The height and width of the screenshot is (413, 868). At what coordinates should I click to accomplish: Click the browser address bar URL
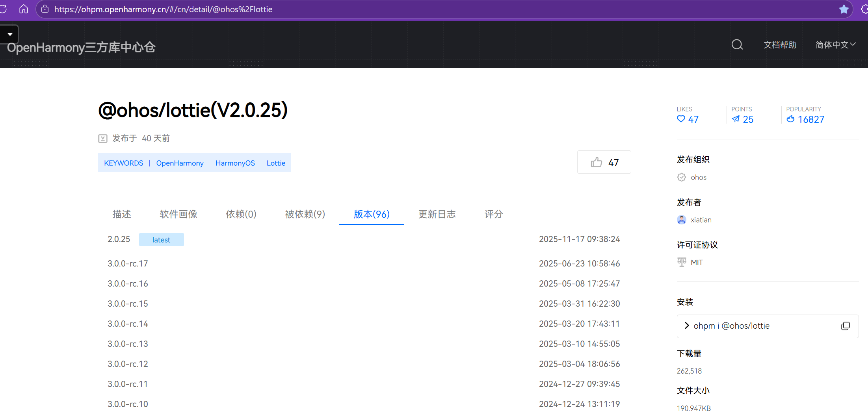[163, 9]
